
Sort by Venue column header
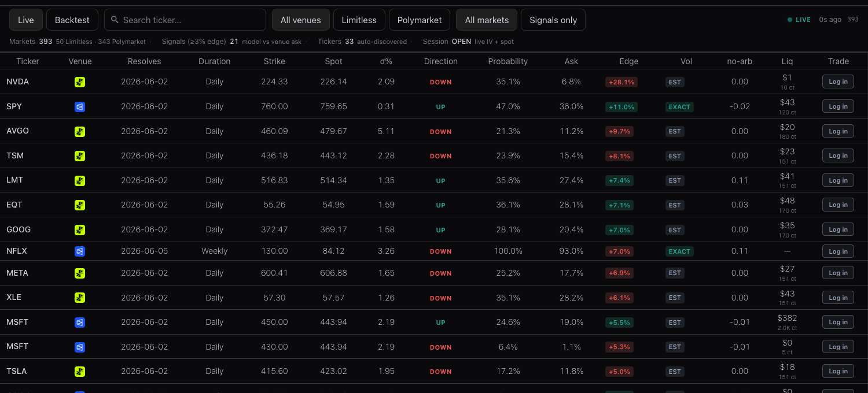click(80, 61)
